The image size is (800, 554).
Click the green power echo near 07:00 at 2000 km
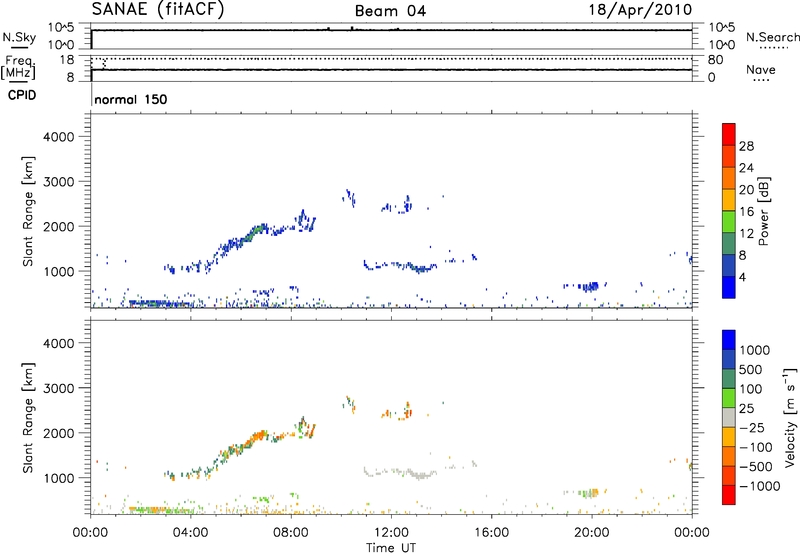[x=258, y=230]
